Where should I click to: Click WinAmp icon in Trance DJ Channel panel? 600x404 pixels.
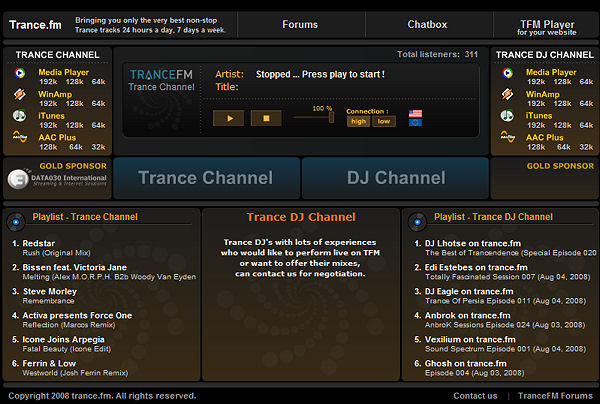(507, 94)
